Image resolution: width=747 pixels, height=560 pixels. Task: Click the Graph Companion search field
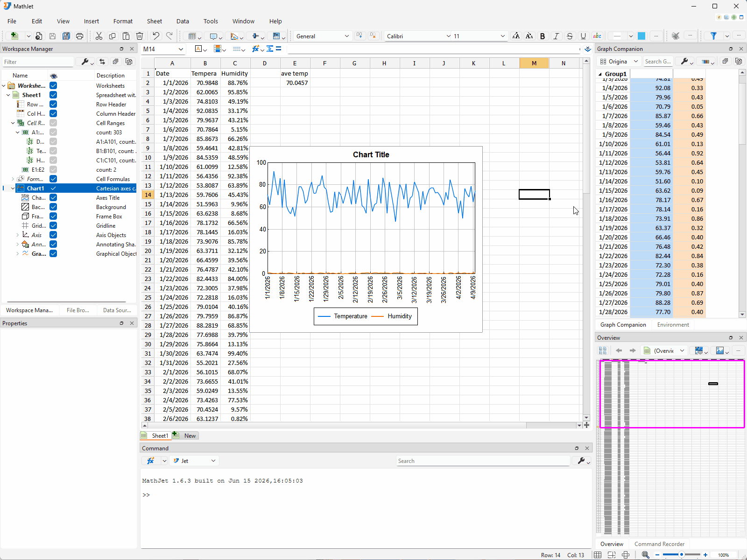pyautogui.click(x=658, y=61)
